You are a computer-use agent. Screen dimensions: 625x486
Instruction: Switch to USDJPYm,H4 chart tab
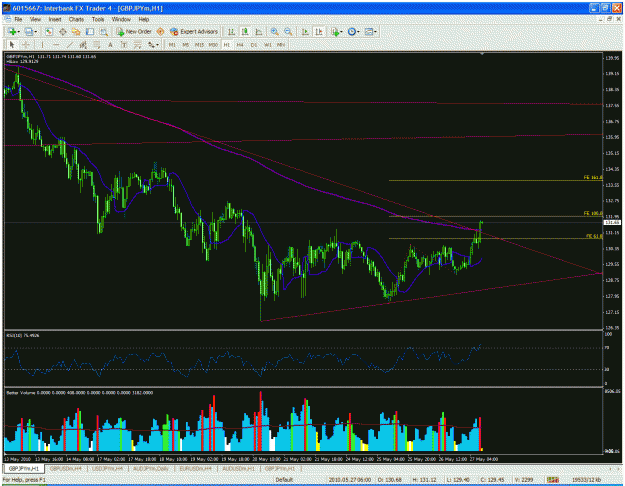[108, 469]
